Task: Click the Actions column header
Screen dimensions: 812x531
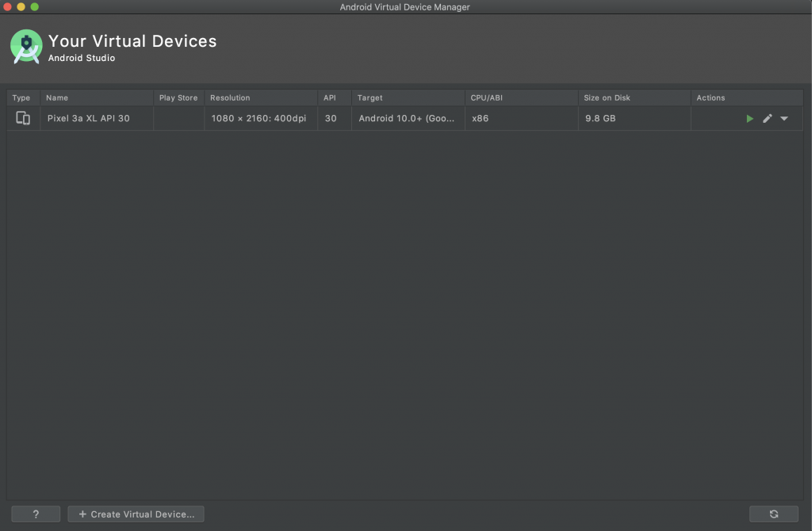Action: [x=747, y=97]
